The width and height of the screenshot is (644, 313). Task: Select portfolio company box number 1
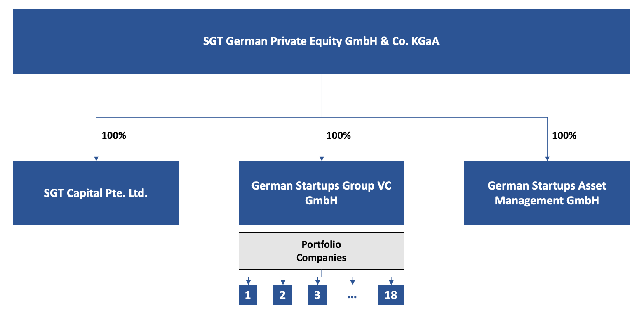[x=248, y=295]
